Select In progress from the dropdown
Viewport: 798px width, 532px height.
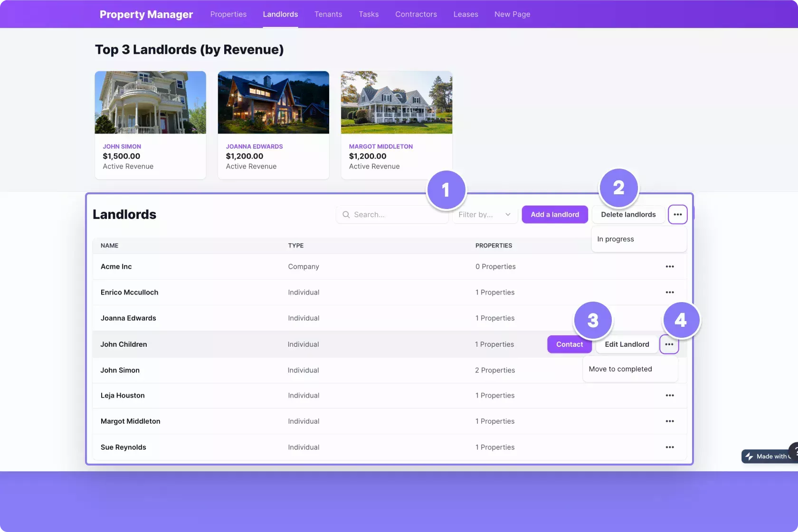pos(616,239)
